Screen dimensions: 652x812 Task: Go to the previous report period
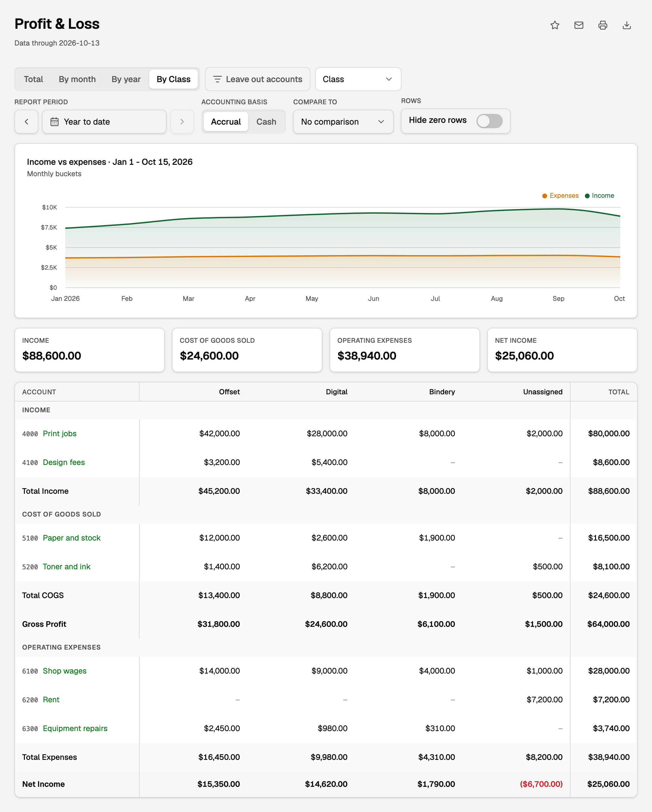click(26, 122)
